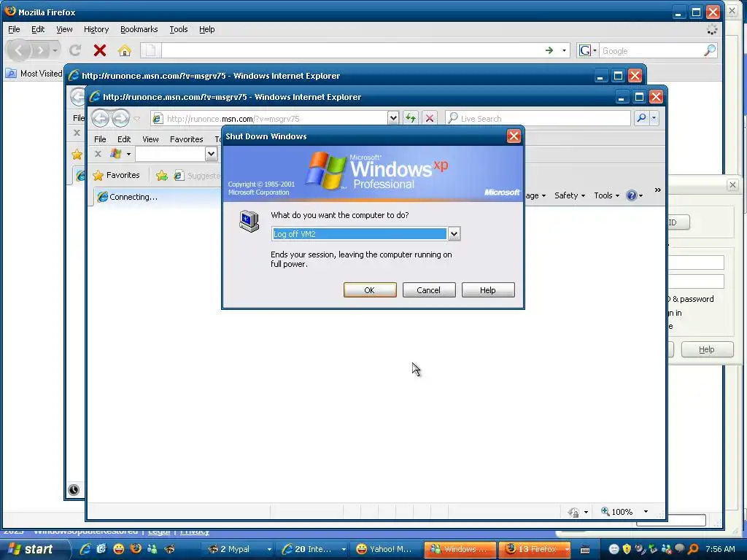Open Firefox recent pages history dropdown

point(55,50)
